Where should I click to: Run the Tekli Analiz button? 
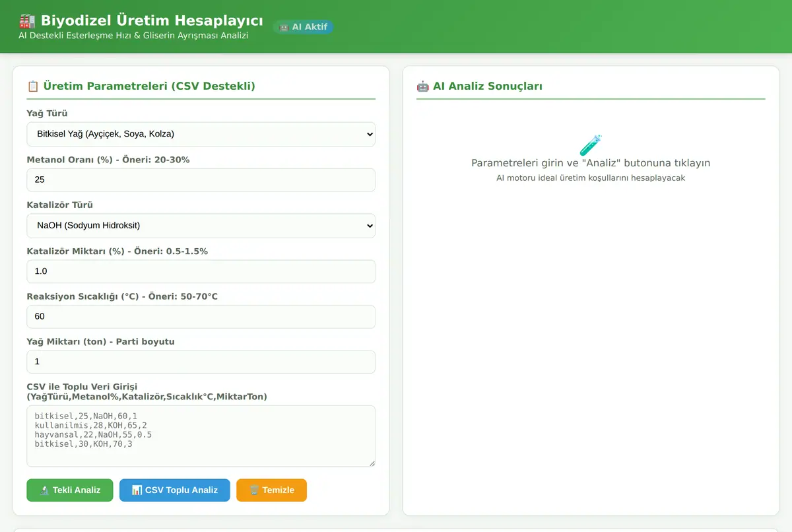pyautogui.click(x=70, y=490)
